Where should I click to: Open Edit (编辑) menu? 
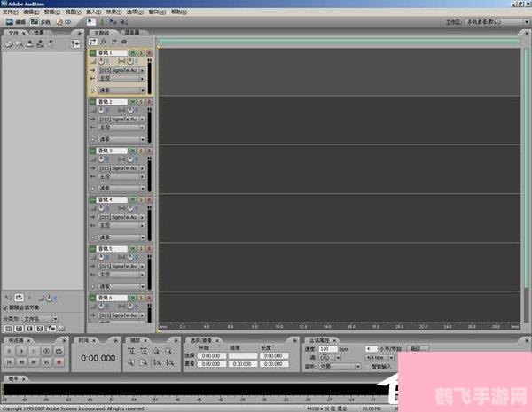(31, 12)
